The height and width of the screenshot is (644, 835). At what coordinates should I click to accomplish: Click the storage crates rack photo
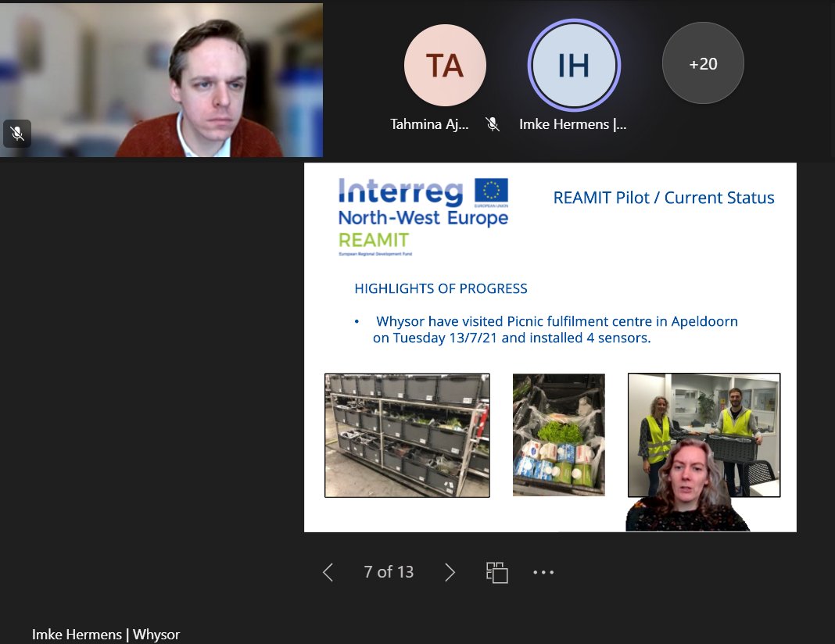click(407, 435)
